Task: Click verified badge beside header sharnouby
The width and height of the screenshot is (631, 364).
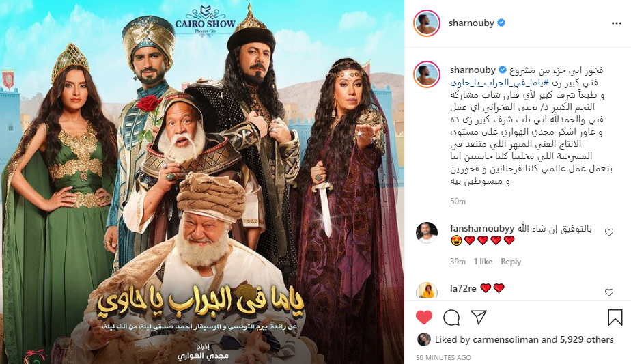Action: 501,23
